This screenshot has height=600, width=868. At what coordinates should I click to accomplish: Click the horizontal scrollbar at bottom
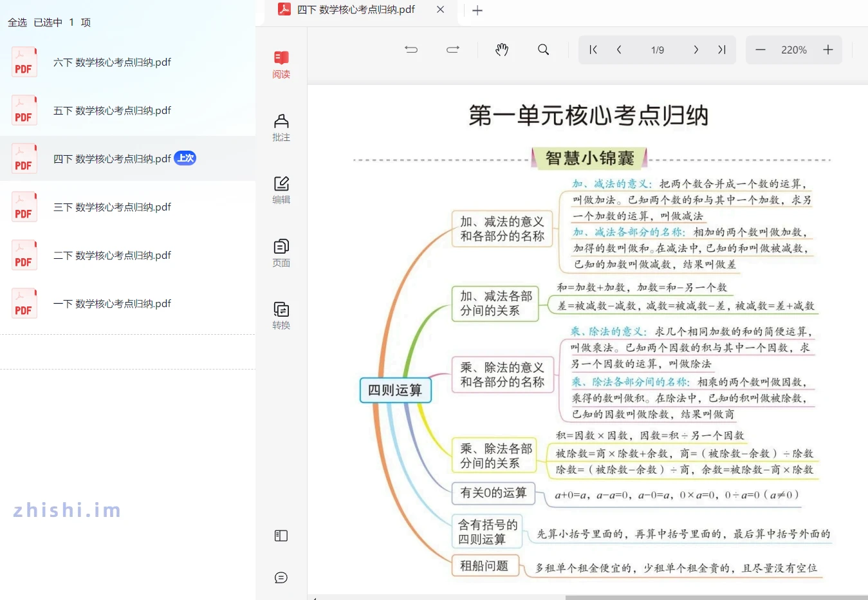(716, 597)
